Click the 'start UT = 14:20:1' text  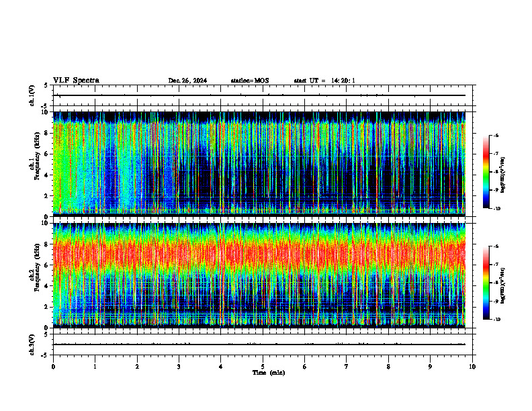click(x=324, y=81)
